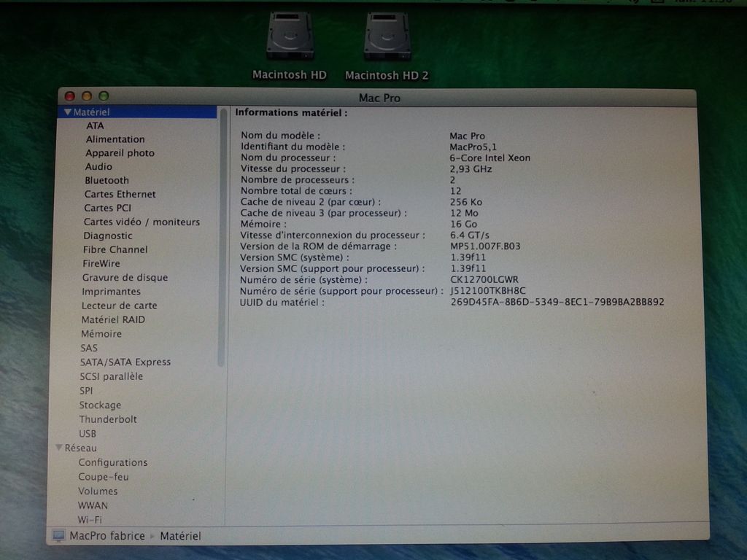Click the computer icon beside MacPro fabrice
The height and width of the screenshot is (560, 747).
(59, 536)
